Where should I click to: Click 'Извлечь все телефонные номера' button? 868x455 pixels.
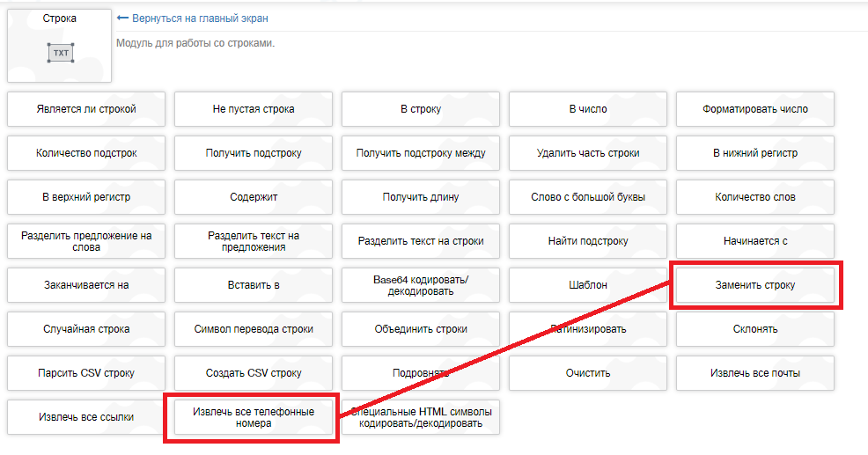(254, 417)
